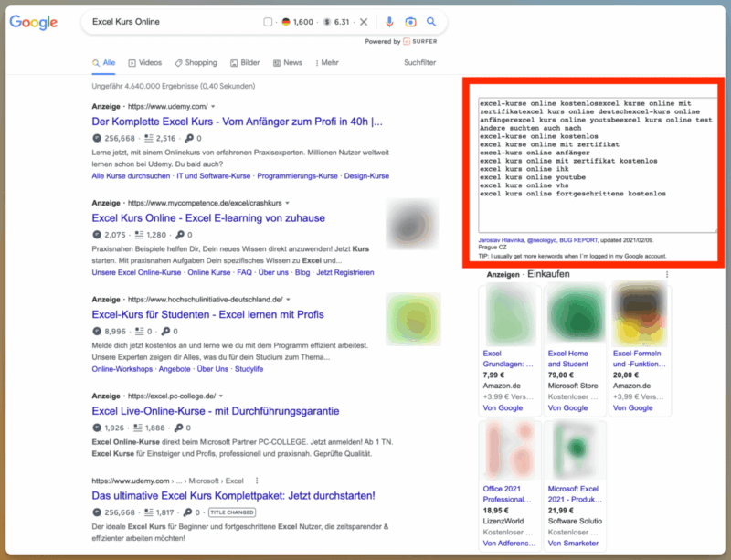Switch to the Shopping tab

click(x=196, y=62)
